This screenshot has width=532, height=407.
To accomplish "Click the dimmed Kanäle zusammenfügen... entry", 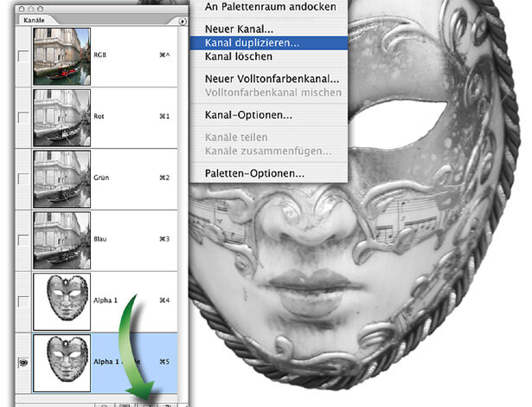I will tap(268, 151).
